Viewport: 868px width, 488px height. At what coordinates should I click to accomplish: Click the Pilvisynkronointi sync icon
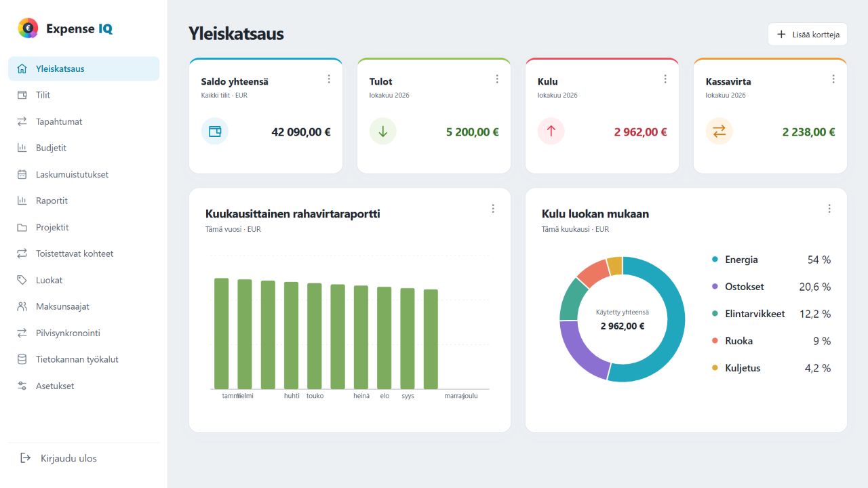pyautogui.click(x=22, y=333)
